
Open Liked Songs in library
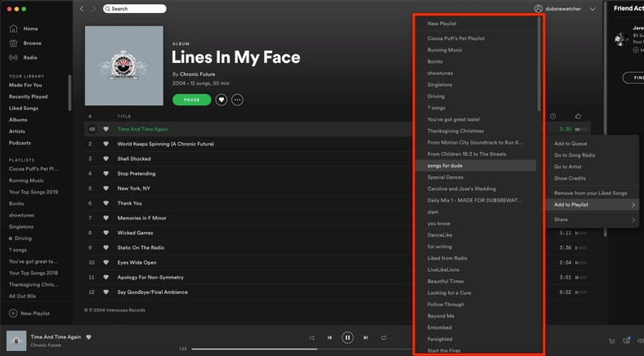(x=24, y=109)
